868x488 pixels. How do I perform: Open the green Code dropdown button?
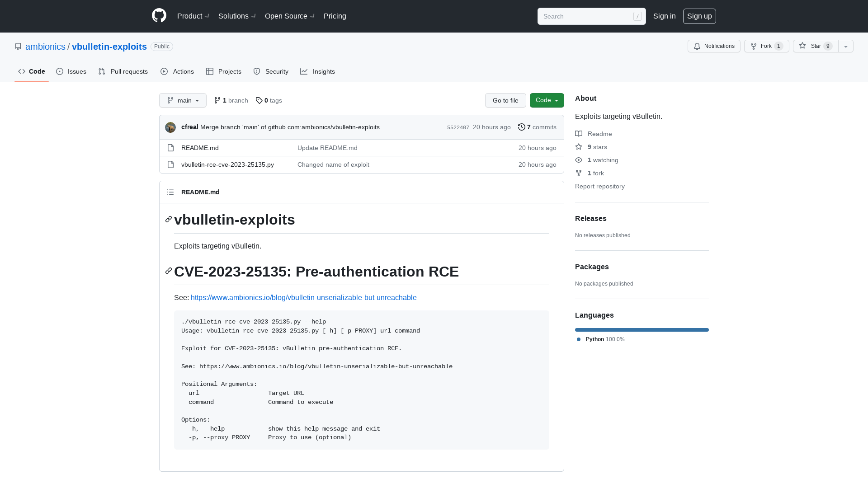547,100
